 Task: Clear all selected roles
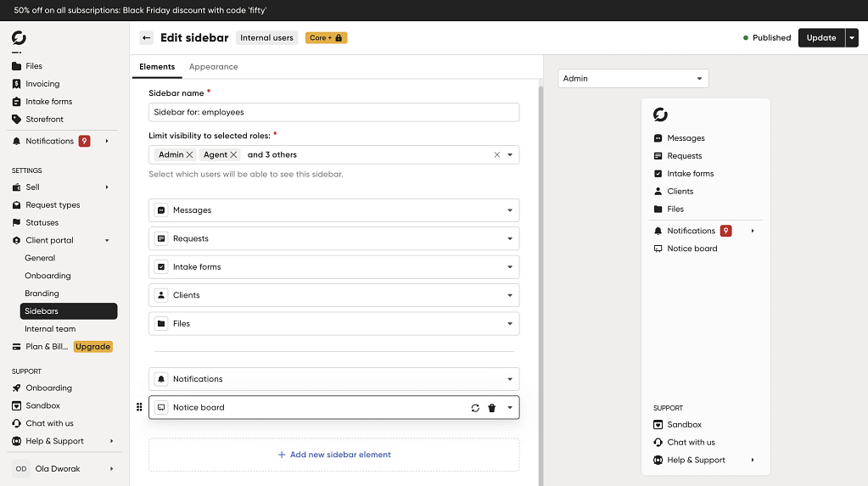click(x=497, y=155)
